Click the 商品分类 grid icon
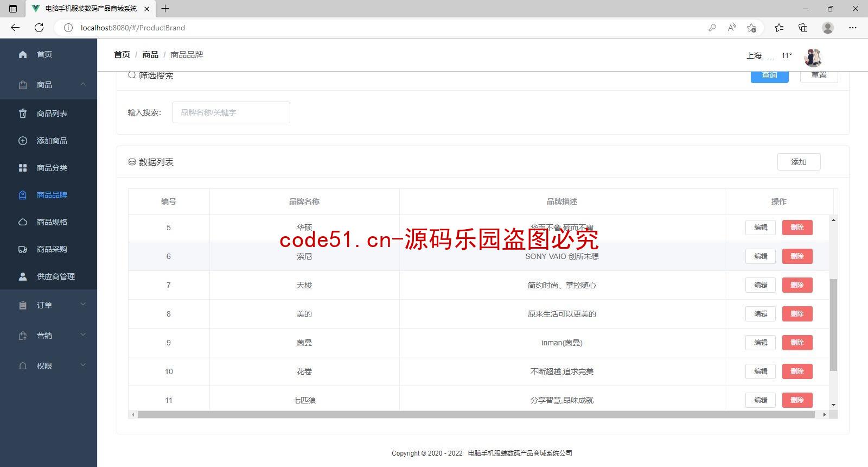Viewport: 868px width, 467px height. click(x=23, y=168)
